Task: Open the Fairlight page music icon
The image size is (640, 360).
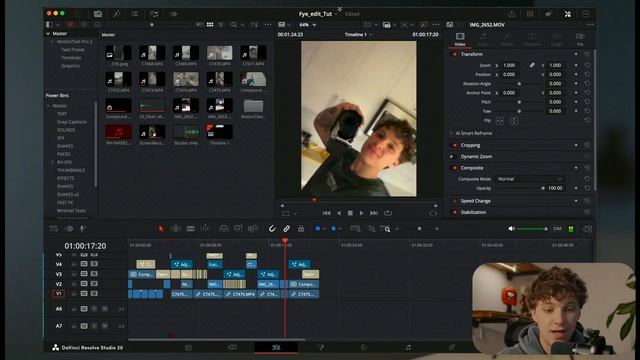Action: [x=408, y=347]
